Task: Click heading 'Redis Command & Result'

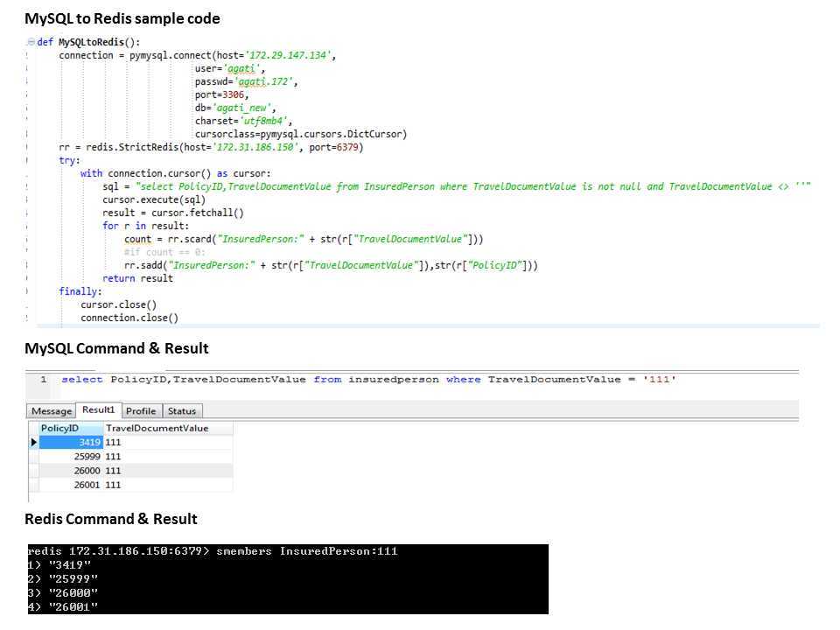Action: [111, 519]
